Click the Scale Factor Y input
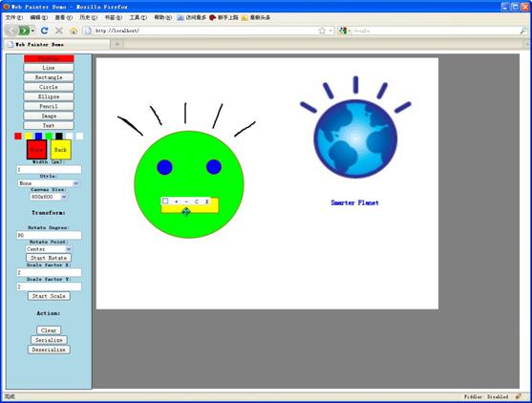Viewport: 532px width, 403px height. [49, 286]
